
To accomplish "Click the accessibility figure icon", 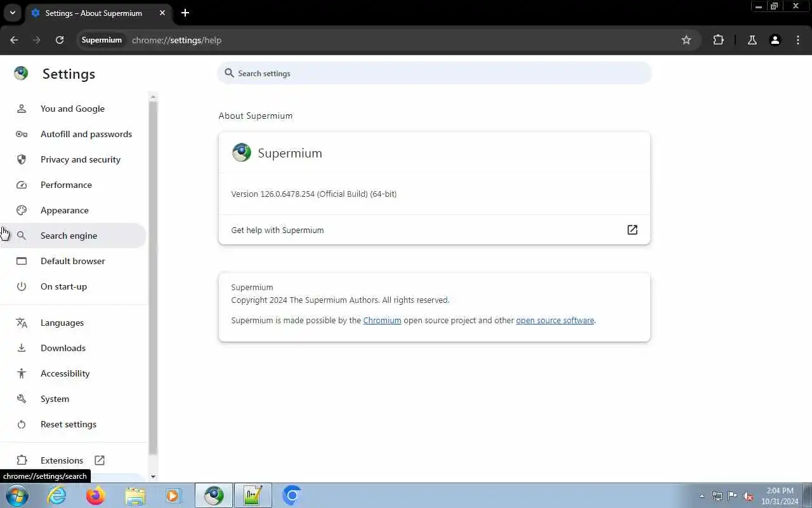I will point(22,373).
